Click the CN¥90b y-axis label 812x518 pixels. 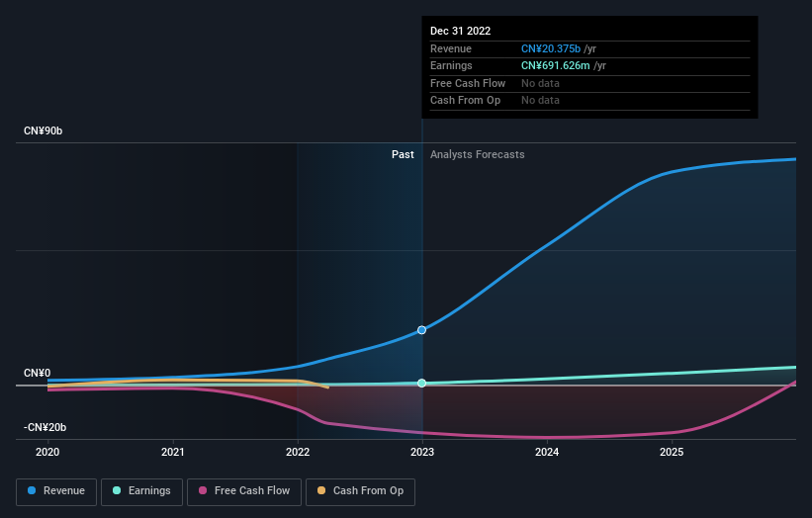(43, 130)
